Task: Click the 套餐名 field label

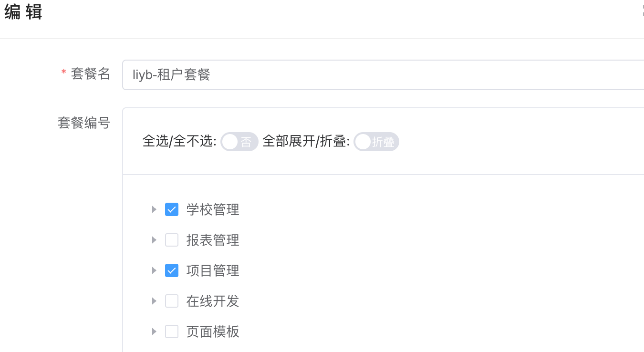Action: coord(91,74)
